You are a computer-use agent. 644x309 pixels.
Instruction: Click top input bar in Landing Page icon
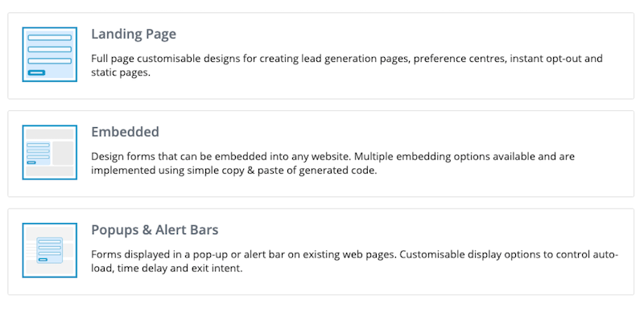click(x=50, y=37)
